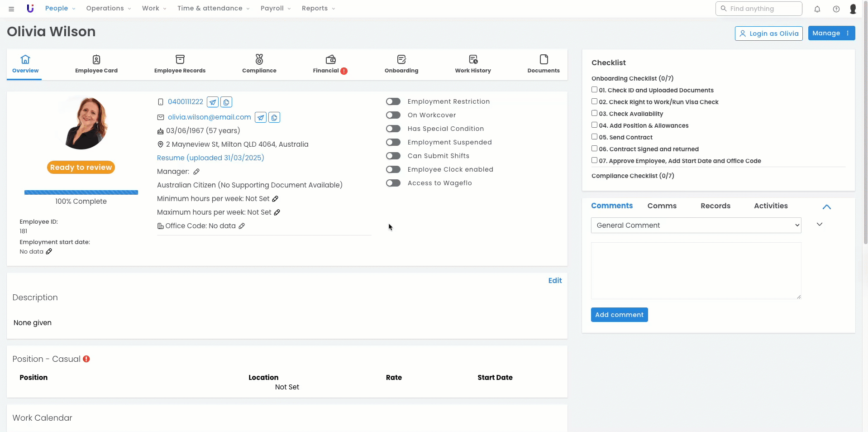This screenshot has width=868, height=432.
Task: Open the Activities tab
Action: click(770, 206)
